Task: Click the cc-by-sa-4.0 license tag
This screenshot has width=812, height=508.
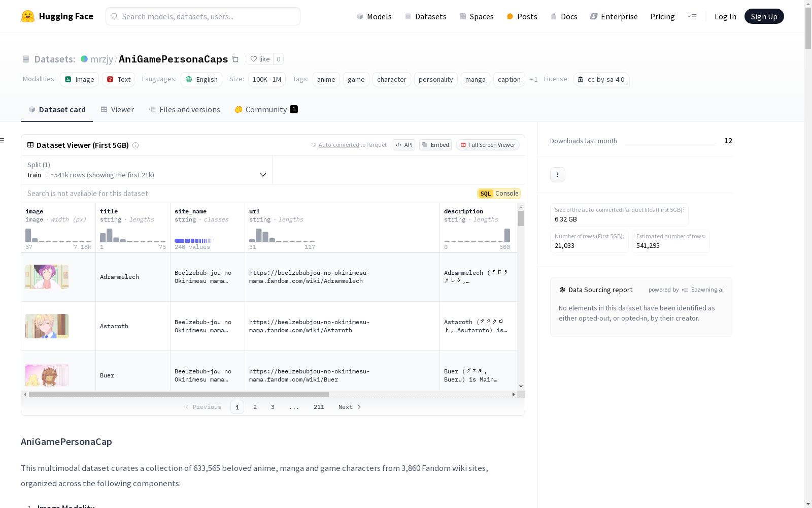Action: (x=601, y=79)
